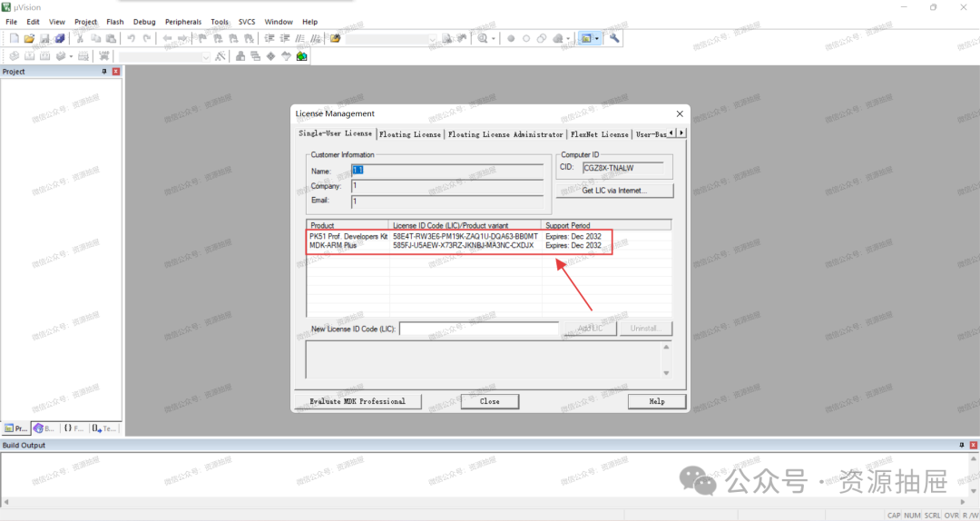This screenshot has height=521, width=980.
Task: Switch to Templates tab in Project panel
Action: pyautogui.click(x=103, y=428)
